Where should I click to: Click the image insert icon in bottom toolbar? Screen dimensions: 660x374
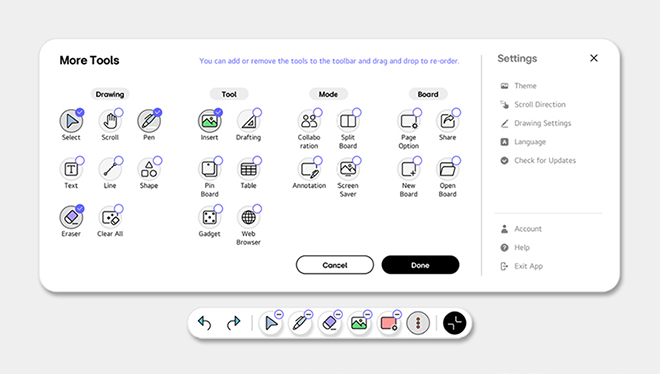click(359, 323)
